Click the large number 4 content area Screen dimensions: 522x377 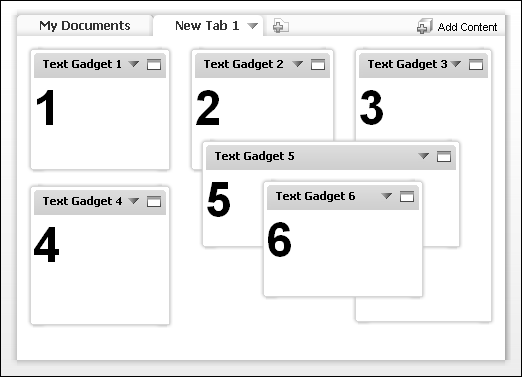(x=47, y=245)
